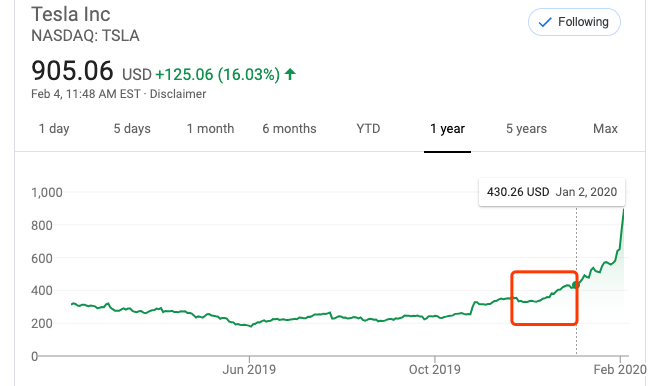The height and width of the screenshot is (386, 659).
Task: Switch to the 6 months tab
Action: point(289,128)
